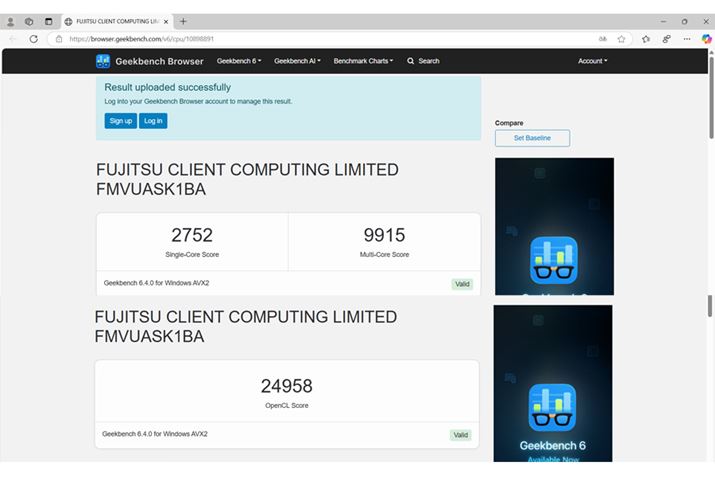Open the Copilot icon
715x477 pixels.
(x=706, y=39)
